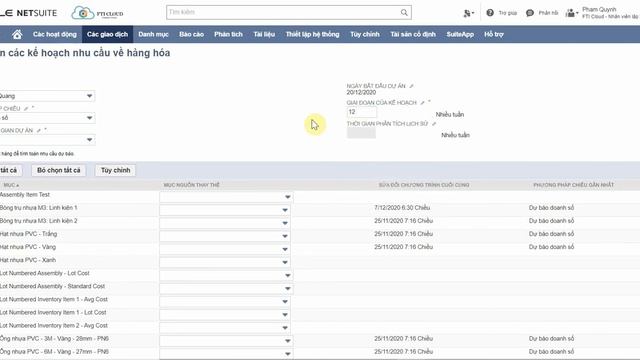Click the Mục nguồn thay thế column header

[191, 185]
